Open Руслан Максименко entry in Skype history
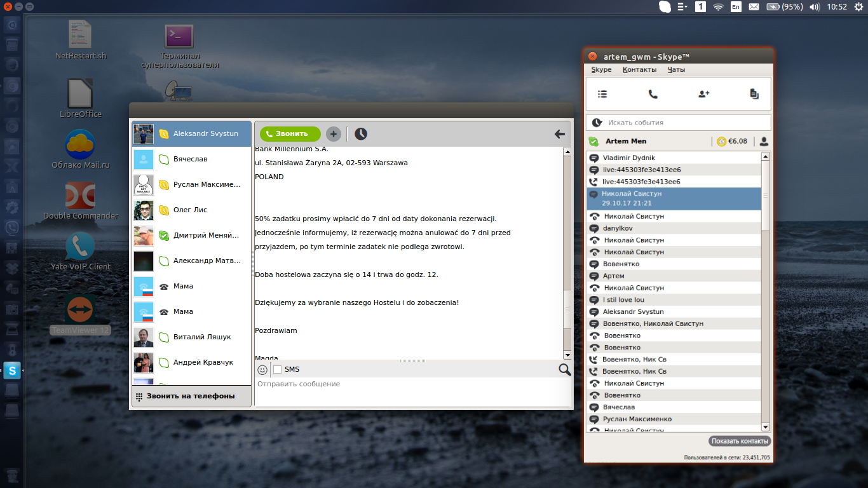The height and width of the screenshot is (488, 868). [674, 419]
